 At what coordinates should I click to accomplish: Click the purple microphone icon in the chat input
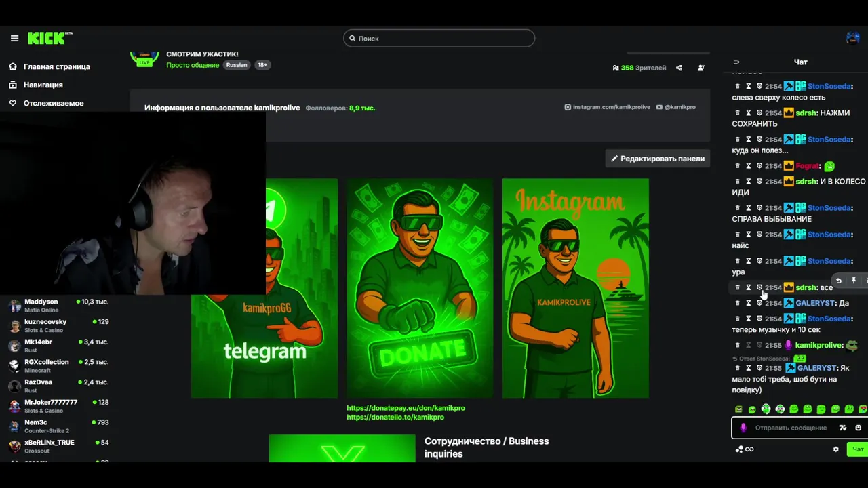pos(743,428)
